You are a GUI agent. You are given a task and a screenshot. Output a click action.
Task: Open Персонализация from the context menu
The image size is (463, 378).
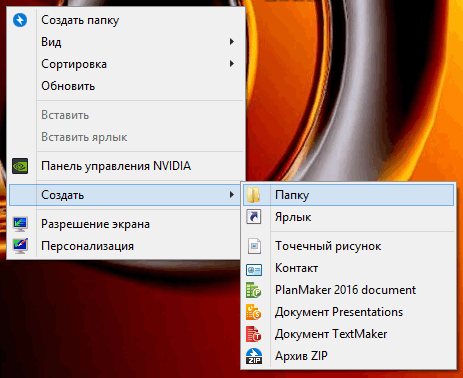[x=126, y=246]
